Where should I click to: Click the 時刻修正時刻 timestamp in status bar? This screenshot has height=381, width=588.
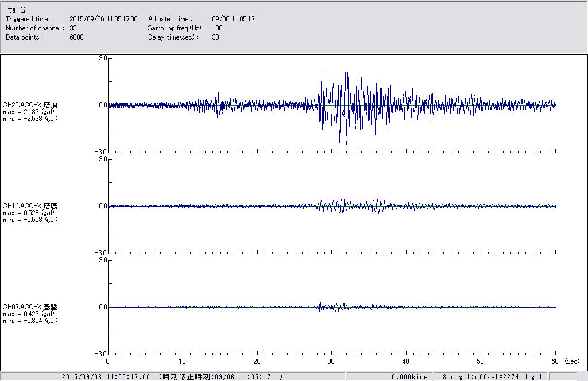coord(220,377)
